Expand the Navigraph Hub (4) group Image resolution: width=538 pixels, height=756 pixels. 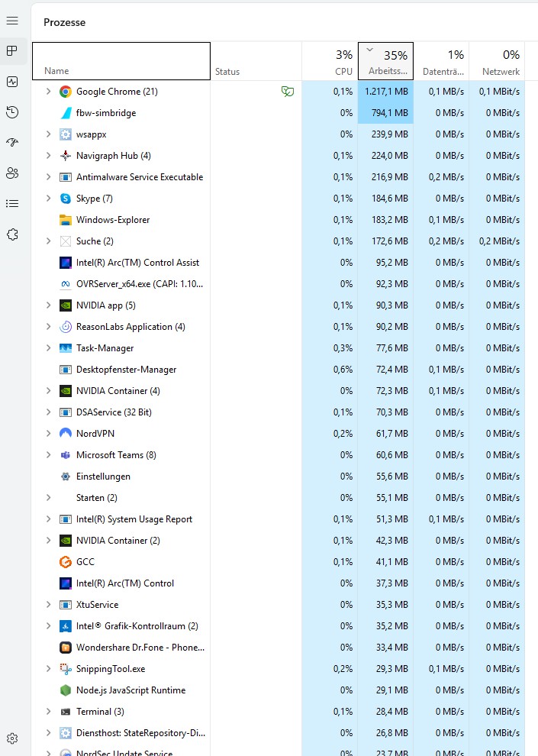[x=48, y=155]
